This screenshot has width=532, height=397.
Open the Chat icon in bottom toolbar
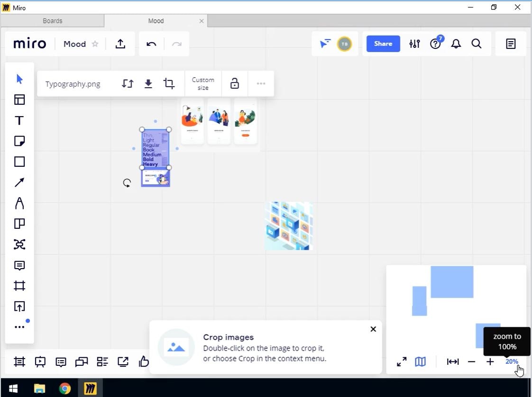[82, 362]
